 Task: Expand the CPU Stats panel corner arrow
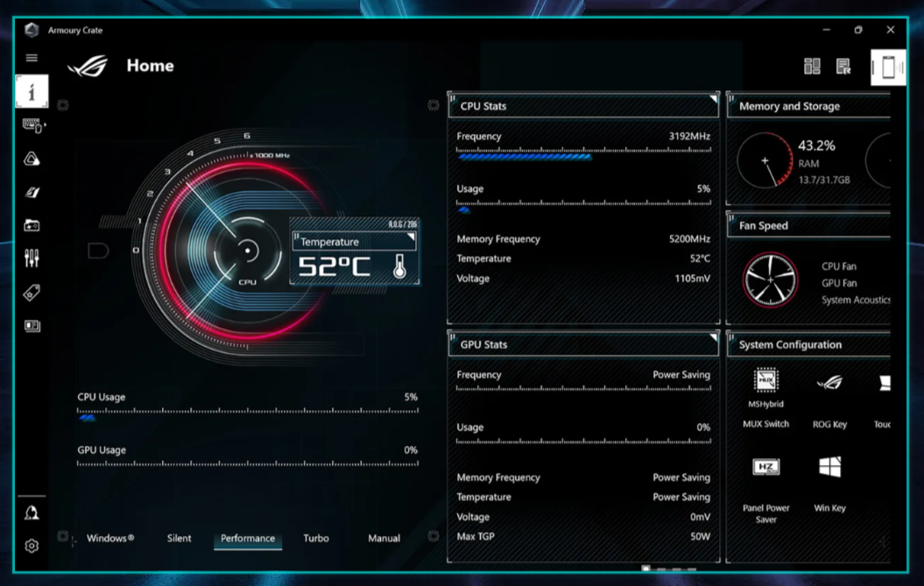[x=713, y=98]
